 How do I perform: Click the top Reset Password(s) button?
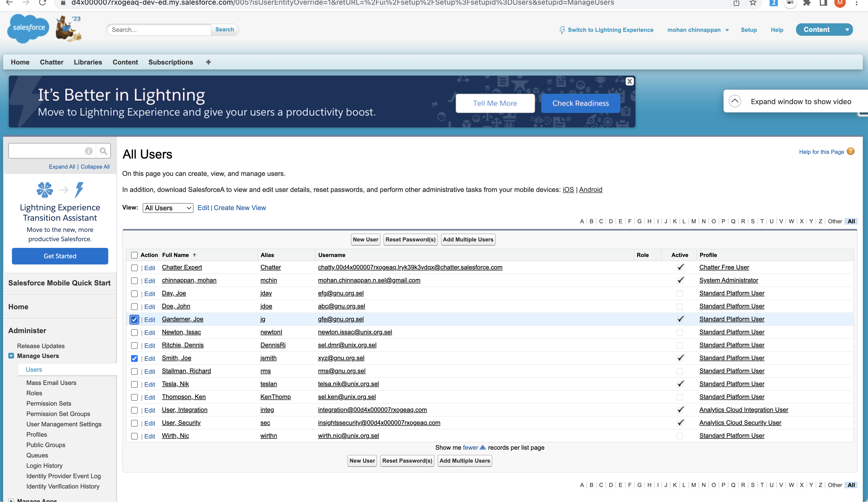411,239
